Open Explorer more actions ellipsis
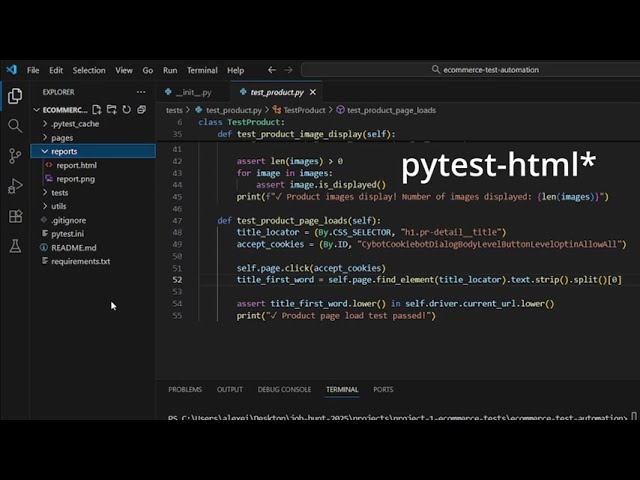Viewport: 640px width, 480px height. click(x=141, y=92)
